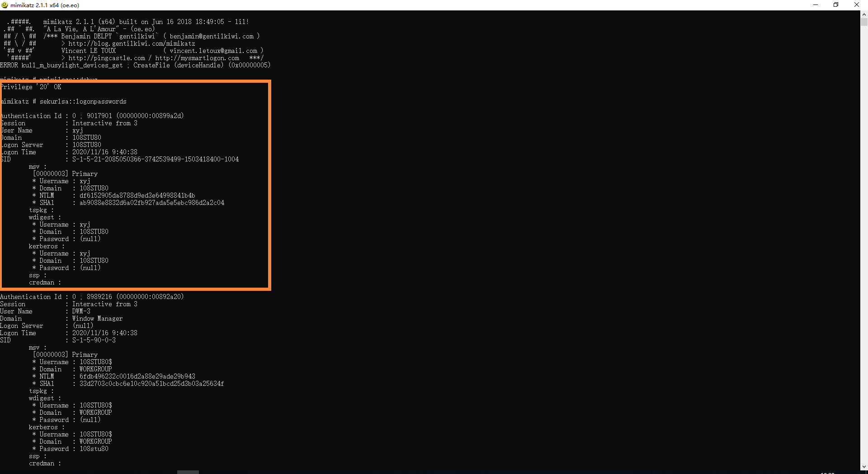Image resolution: width=868 pixels, height=474 pixels.
Task: Click the SID ending in 1503418400-1004
Action: (156, 159)
